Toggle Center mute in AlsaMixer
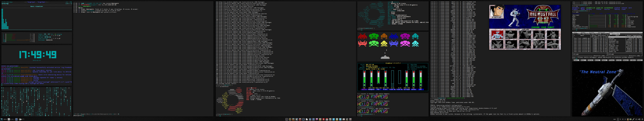The image size is (644, 121). coord(414,85)
